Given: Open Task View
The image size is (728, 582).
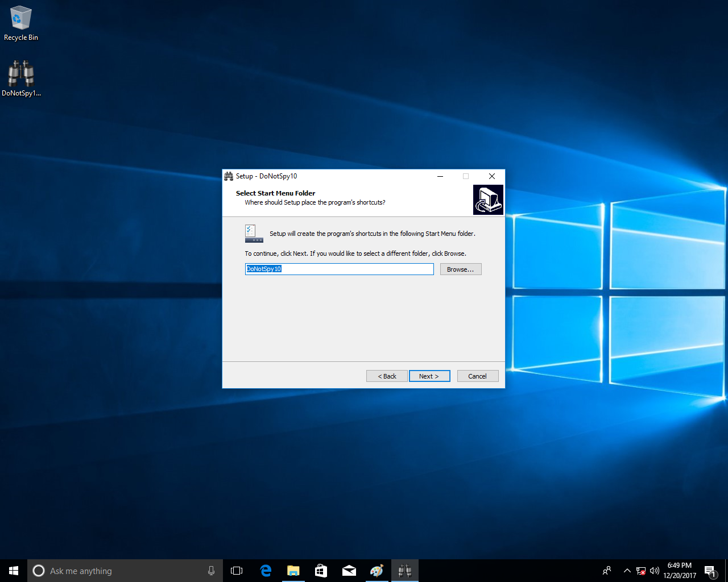Looking at the screenshot, I should pyautogui.click(x=237, y=571).
